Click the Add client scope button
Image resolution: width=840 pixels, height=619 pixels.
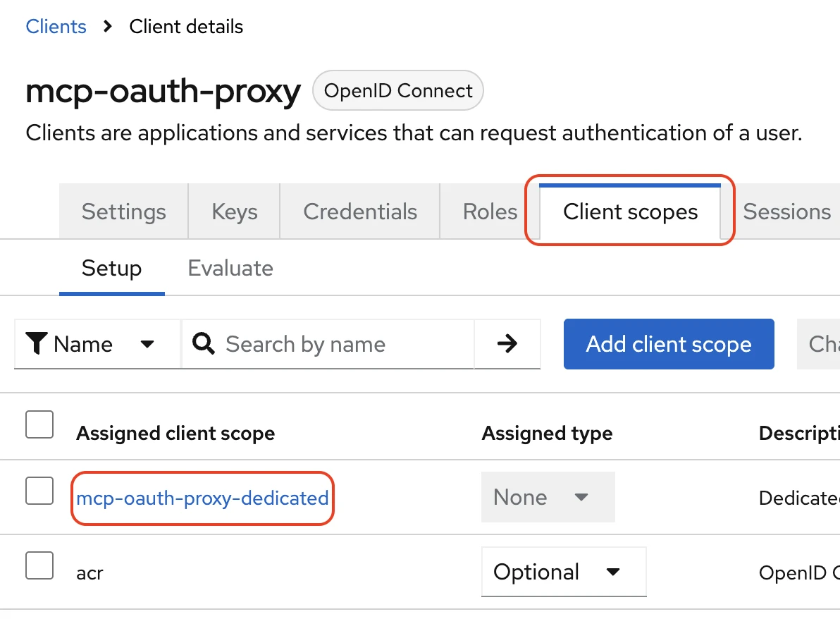668,344
